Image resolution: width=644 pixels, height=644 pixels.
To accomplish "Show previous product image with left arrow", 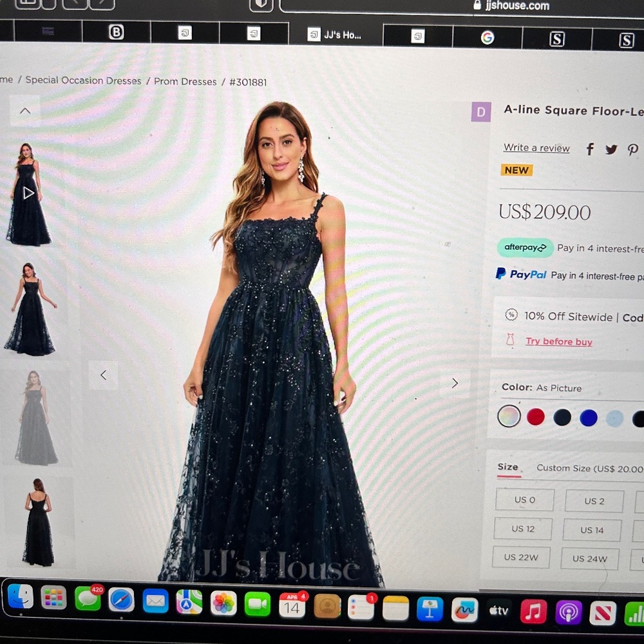I will 104,374.
